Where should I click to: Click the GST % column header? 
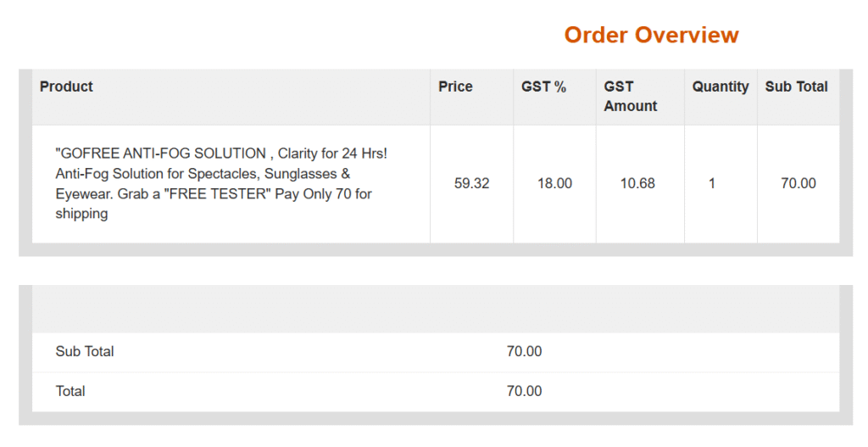[x=543, y=87]
